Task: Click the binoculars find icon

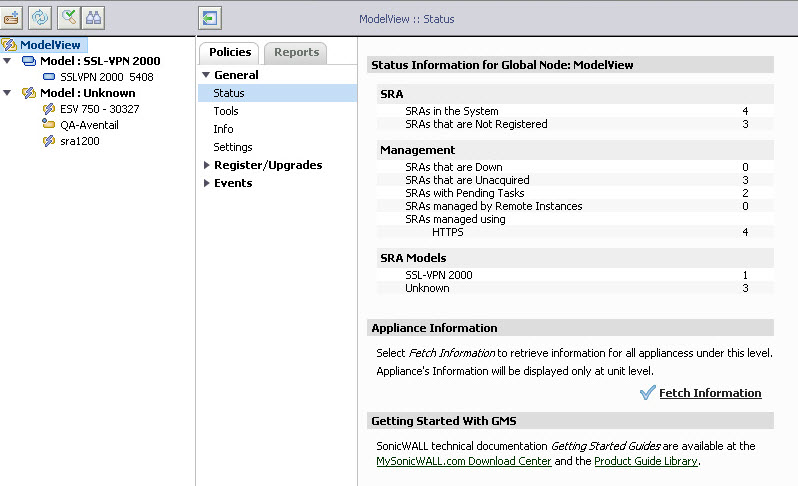Action: 93,18
